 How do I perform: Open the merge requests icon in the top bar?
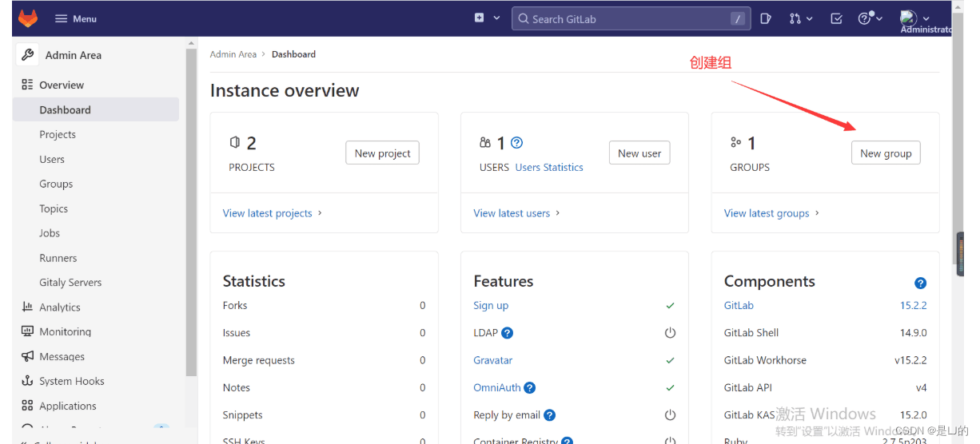pyautogui.click(x=801, y=18)
